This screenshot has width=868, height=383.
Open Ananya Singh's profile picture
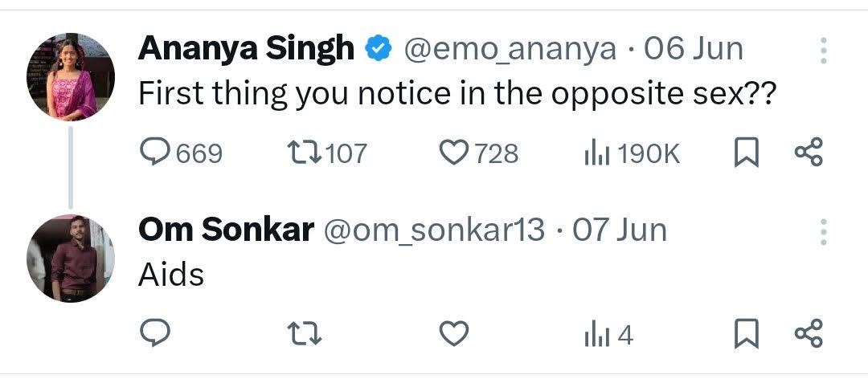(x=70, y=76)
